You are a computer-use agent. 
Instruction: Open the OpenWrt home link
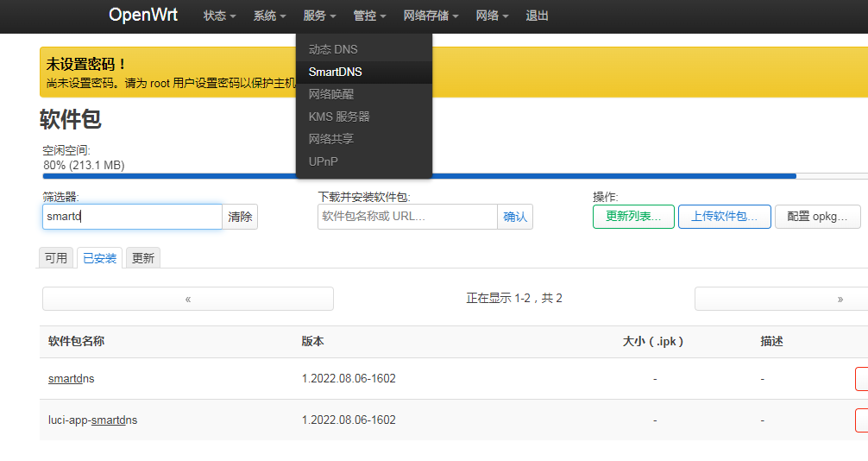tap(143, 15)
